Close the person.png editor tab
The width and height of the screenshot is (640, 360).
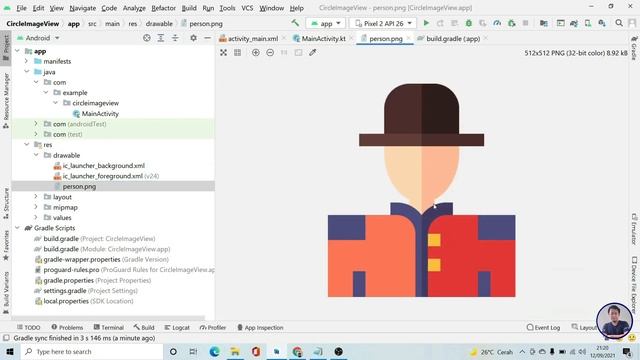pyautogui.click(x=408, y=38)
